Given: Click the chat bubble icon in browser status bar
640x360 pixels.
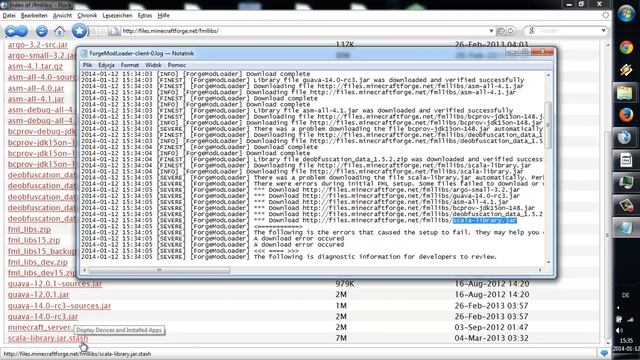Looking at the screenshot, I should (x=604, y=353).
